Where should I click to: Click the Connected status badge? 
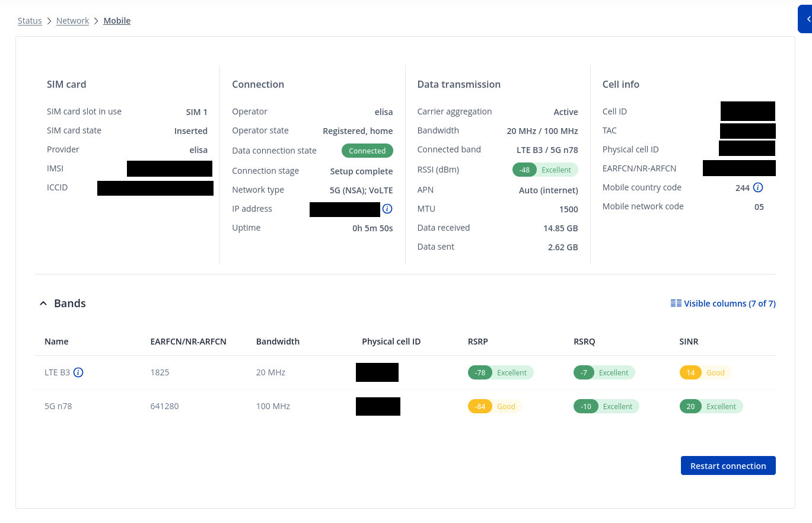click(x=367, y=151)
